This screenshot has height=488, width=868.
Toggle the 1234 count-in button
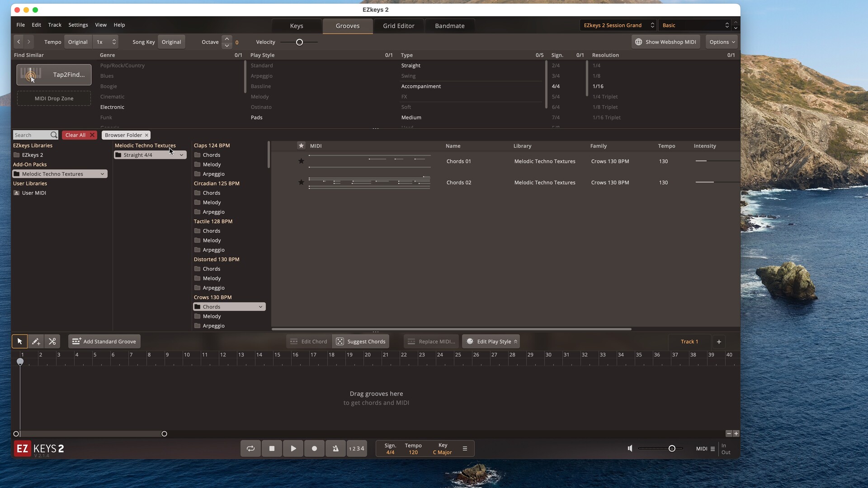click(357, 449)
